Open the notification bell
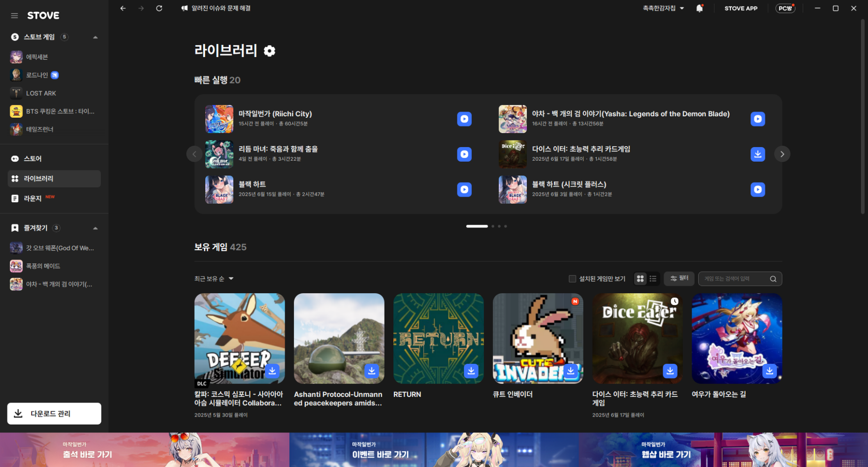 click(699, 8)
